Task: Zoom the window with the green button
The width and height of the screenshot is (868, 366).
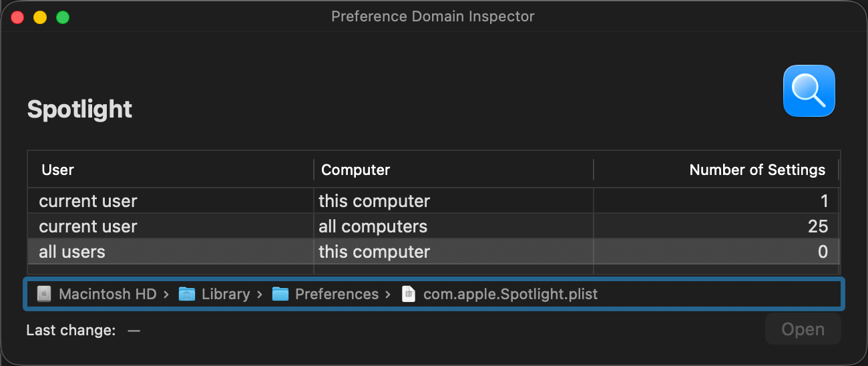Action: [x=63, y=17]
